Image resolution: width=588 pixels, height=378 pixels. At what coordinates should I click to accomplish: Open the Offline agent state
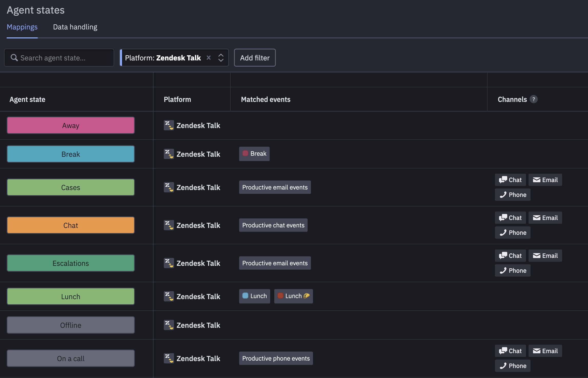tap(71, 325)
